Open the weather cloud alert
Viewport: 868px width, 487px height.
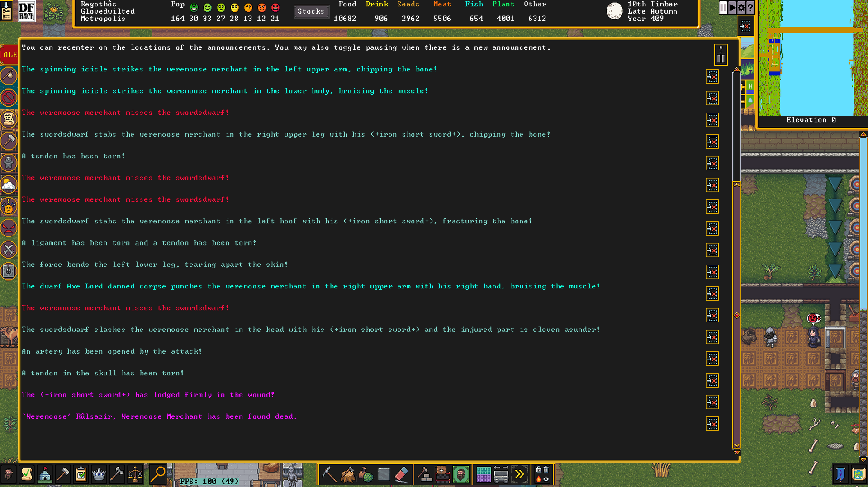coord(9,184)
